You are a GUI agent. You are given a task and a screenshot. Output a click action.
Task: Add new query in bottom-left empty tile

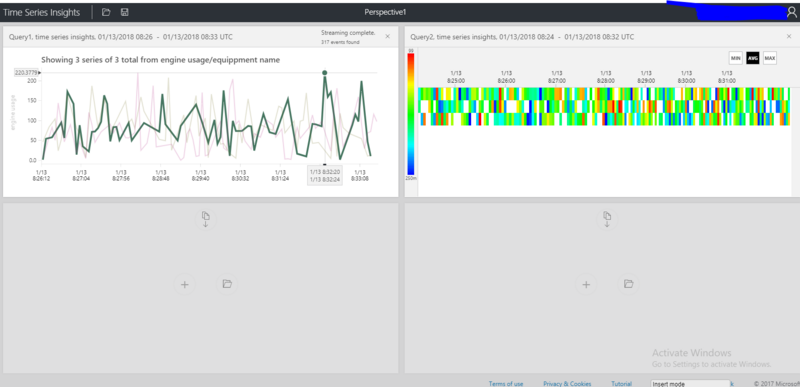pyautogui.click(x=185, y=285)
